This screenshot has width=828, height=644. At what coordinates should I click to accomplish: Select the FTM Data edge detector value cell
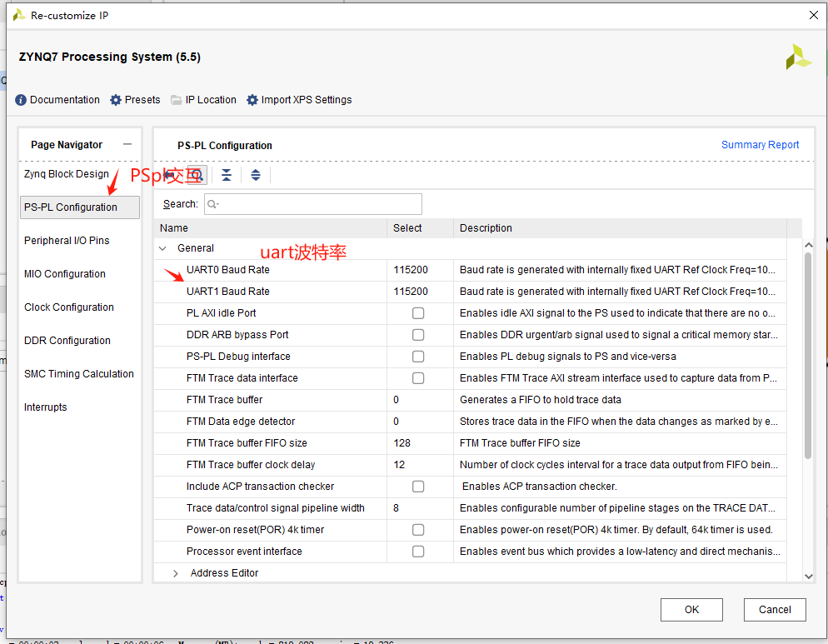click(x=420, y=422)
